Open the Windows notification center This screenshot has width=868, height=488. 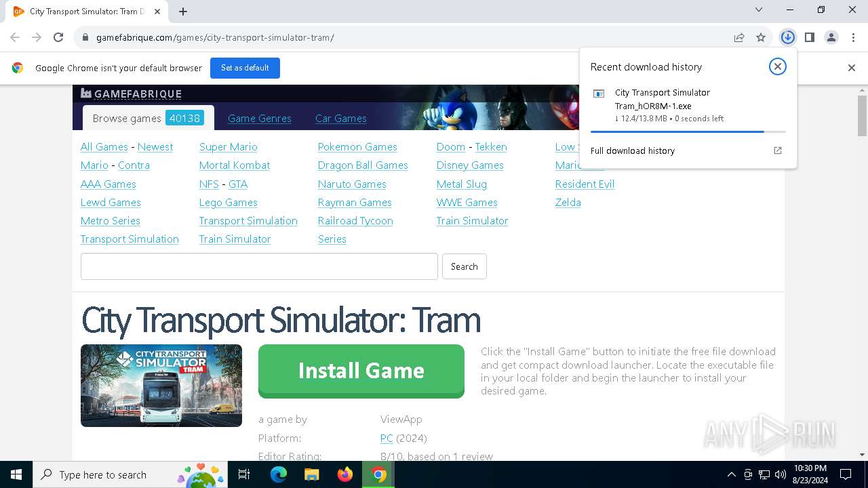coord(846,474)
